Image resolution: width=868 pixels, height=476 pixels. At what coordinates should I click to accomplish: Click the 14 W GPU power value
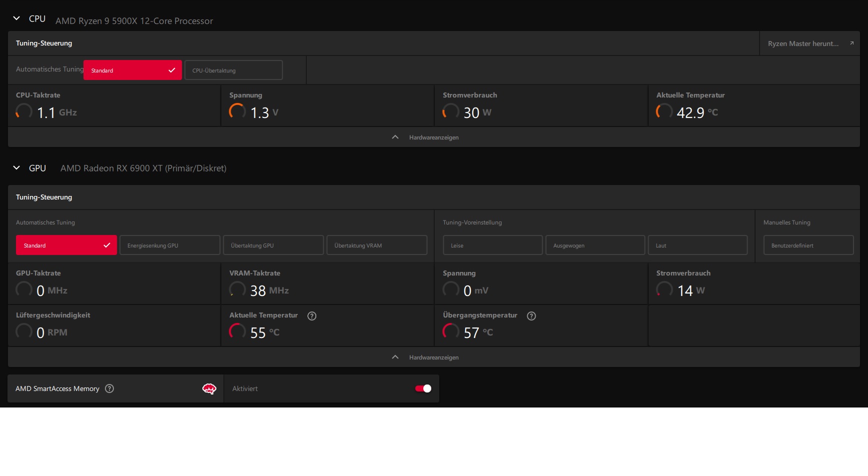[x=691, y=290]
